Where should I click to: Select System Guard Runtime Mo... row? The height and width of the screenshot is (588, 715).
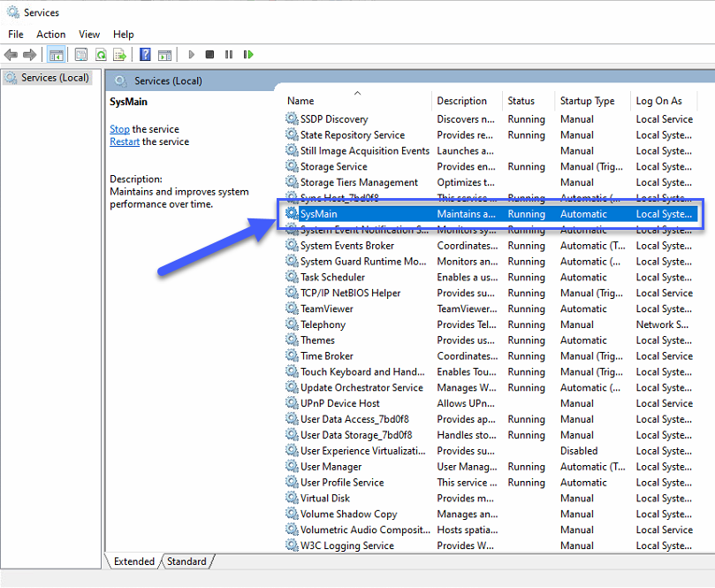click(491, 261)
